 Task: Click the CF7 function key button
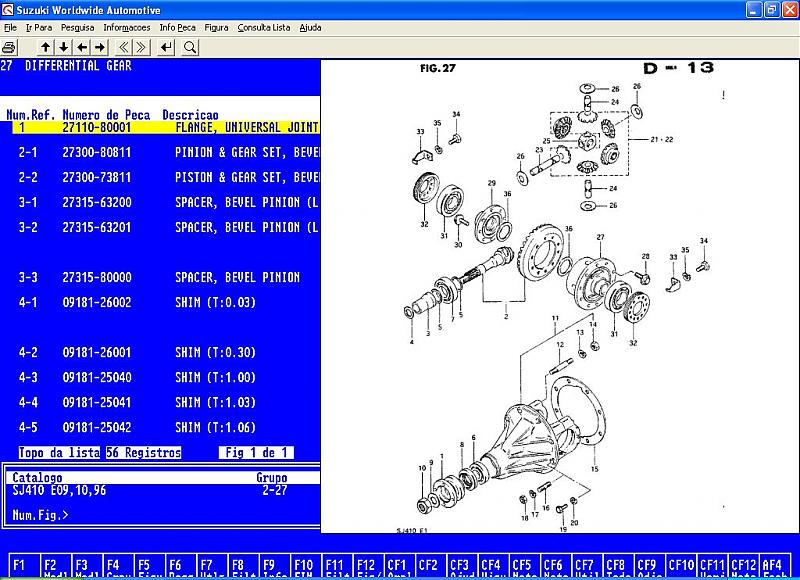click(x=587, y=566)
